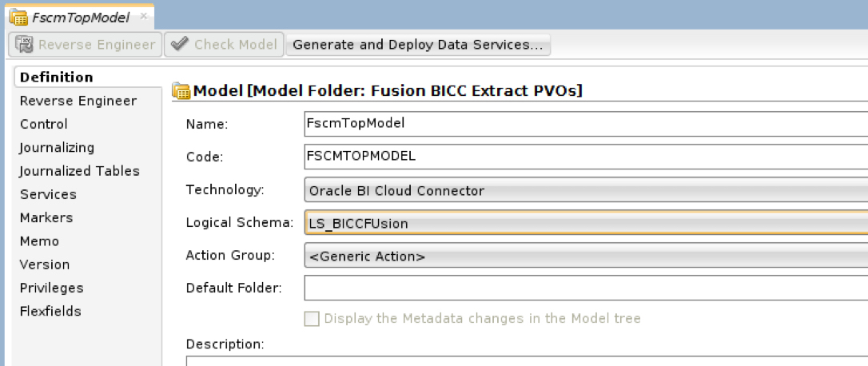
Task: Select the Journalizing side tab
Action: (x=57, y=148)
